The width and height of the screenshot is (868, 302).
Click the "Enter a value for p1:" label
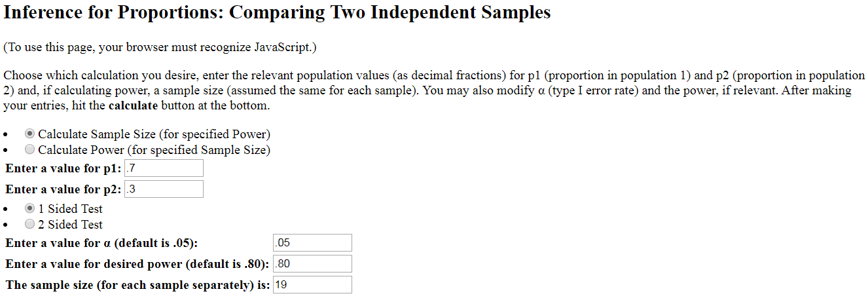[x=63, y=168]
